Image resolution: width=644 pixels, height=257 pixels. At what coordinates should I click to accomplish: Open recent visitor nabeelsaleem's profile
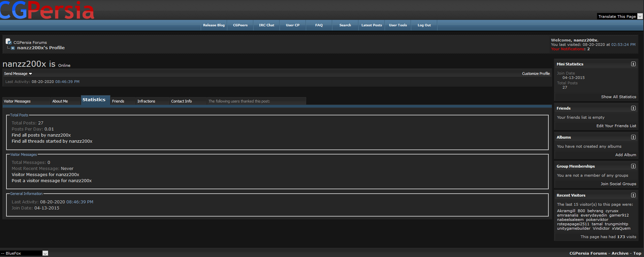click(570, 220)
